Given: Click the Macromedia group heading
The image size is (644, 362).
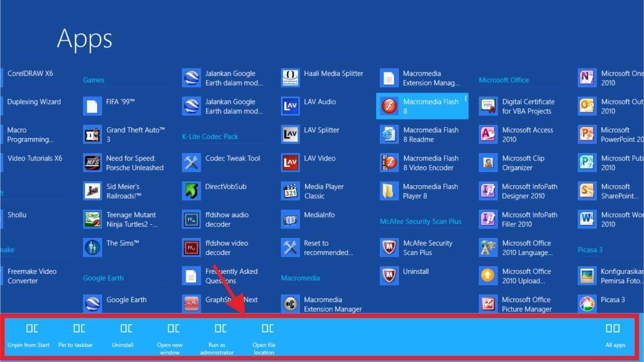Looking at the screenshot, I should click(x=300, y=278).
